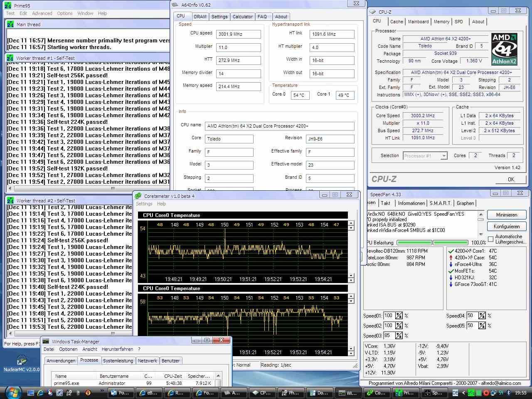Click the AMD Athlon 64 X2 logo
This screenshot has height=399, width=532.
point(504,49)
